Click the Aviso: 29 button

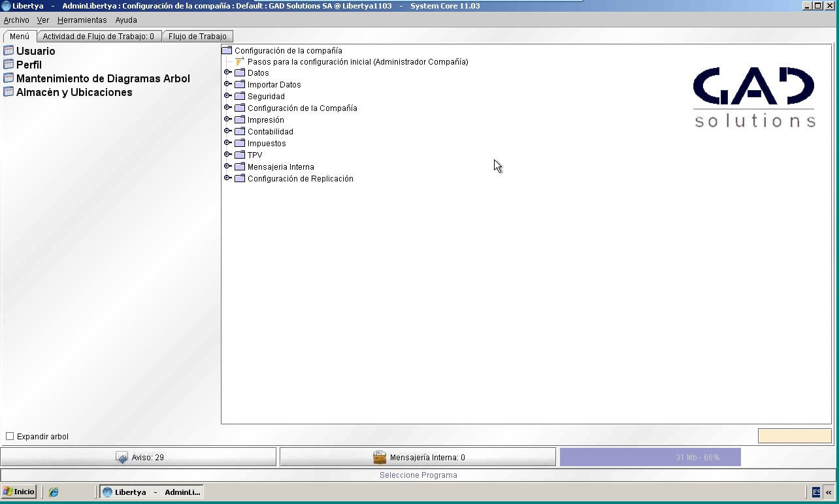pos(139,457)
